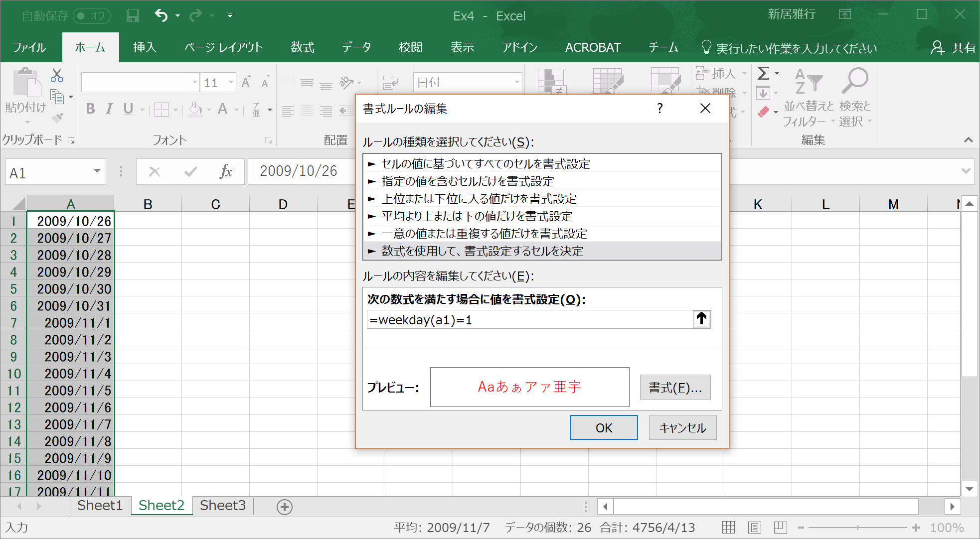Toggle Italic formatting
Screen dimensions: 980x539
click(109, 109)
